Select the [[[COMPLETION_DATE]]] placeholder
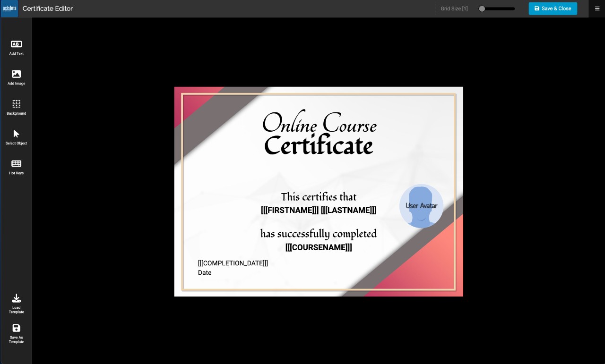The image size is (605, 364). coord(233,263)
